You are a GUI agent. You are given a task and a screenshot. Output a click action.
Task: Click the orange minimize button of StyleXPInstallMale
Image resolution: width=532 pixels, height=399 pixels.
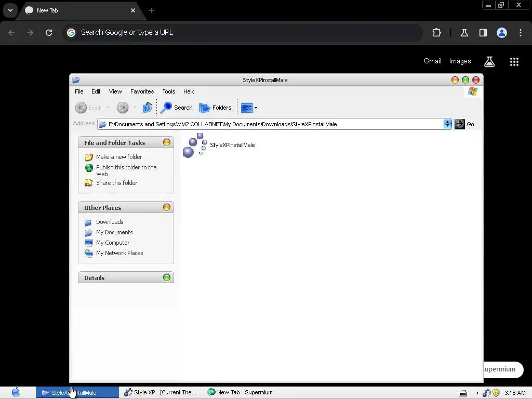[455, 80]
